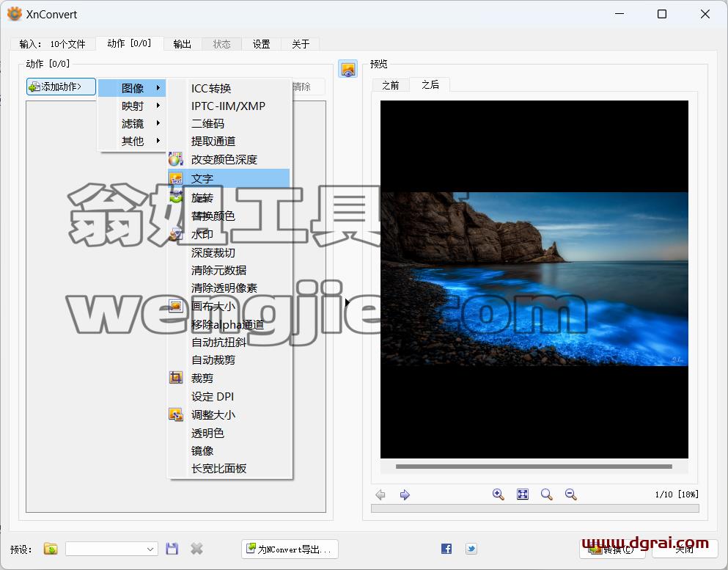
Task: Choose 替换颜色 action
Action: coord(229,216)
